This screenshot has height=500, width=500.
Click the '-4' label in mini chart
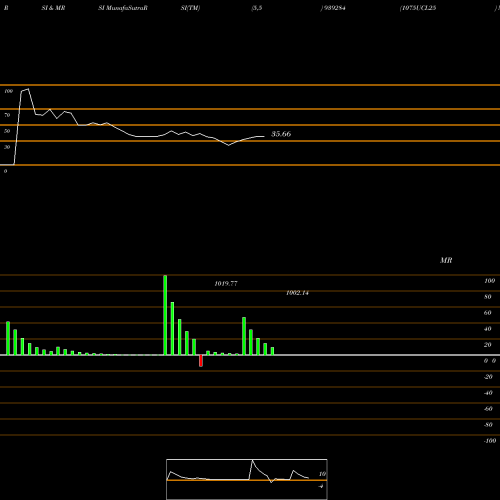321,486
